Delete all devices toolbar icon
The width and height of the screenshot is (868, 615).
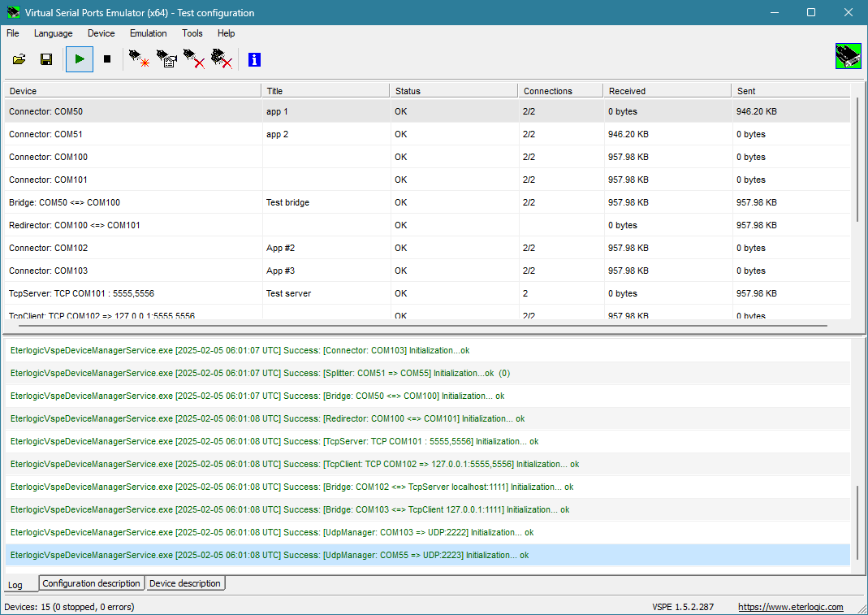[x=222, y=58]
